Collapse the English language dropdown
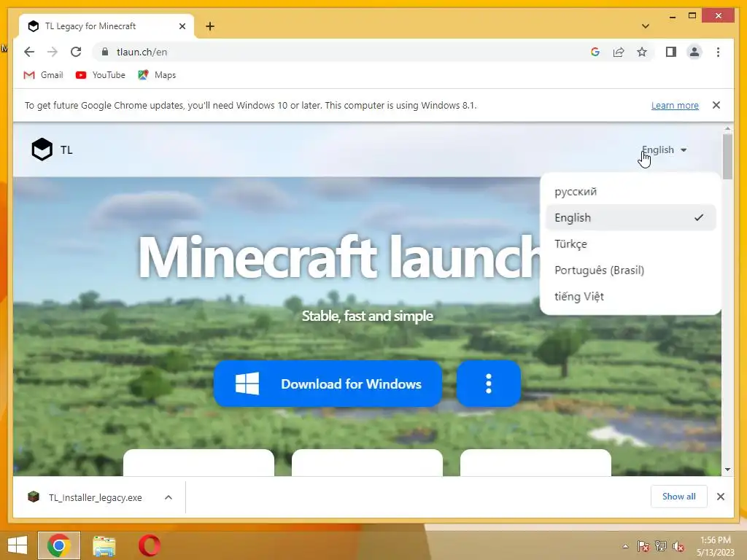 664,150
